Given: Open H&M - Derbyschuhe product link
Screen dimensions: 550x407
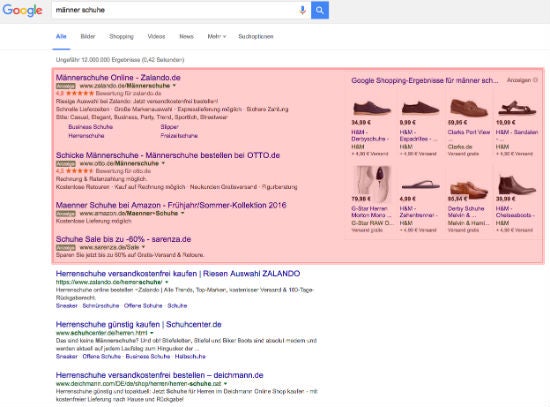Looking at the screenshot, I should pos(370,135).
